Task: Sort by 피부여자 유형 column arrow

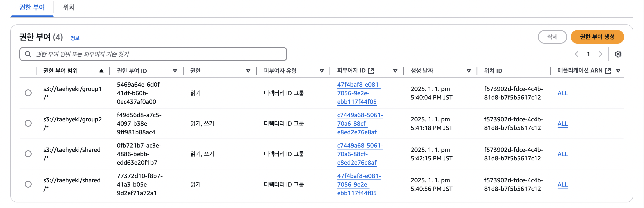Action: [x=322, y=71]
